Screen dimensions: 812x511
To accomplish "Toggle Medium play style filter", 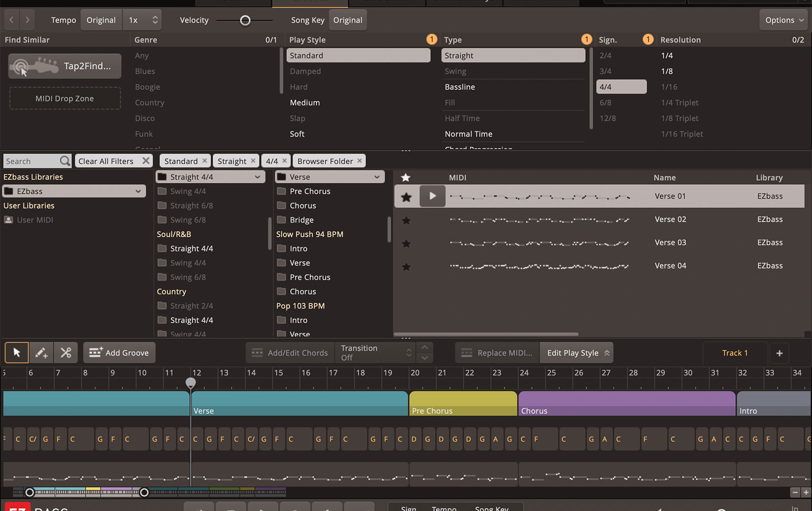I will [x=305, y=103].
